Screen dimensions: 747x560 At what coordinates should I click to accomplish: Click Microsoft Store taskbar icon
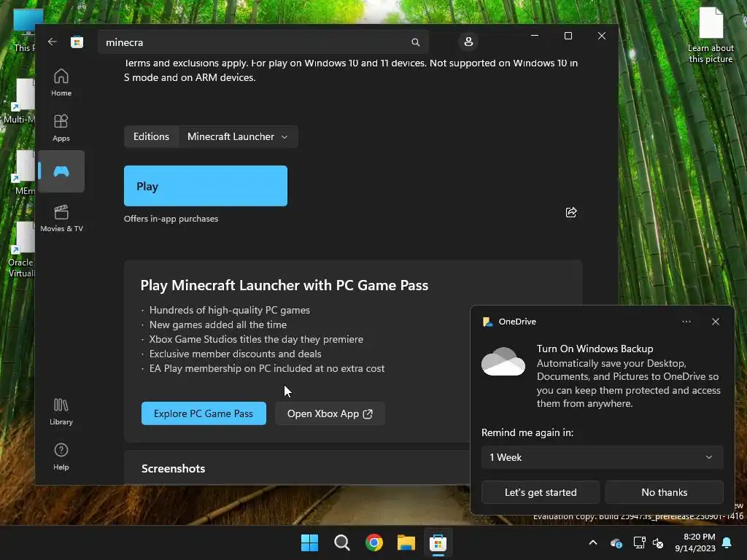(x=438, y=542)
